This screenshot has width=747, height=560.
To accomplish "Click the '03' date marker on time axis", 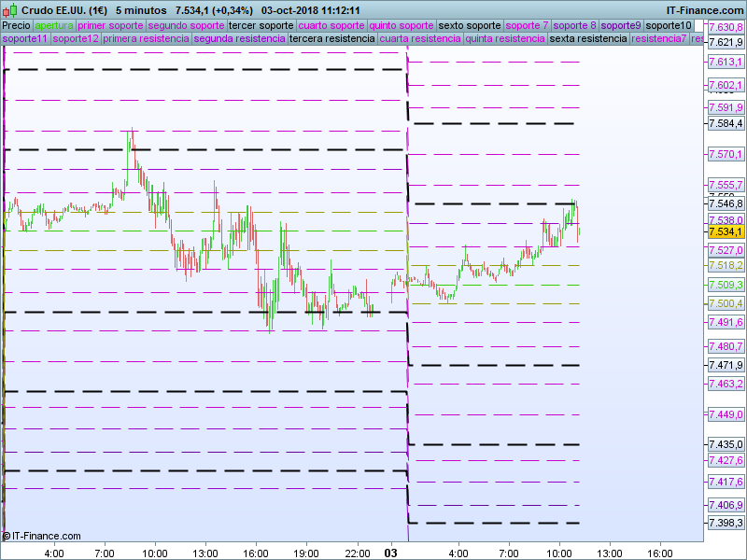I will click(392, 553).
